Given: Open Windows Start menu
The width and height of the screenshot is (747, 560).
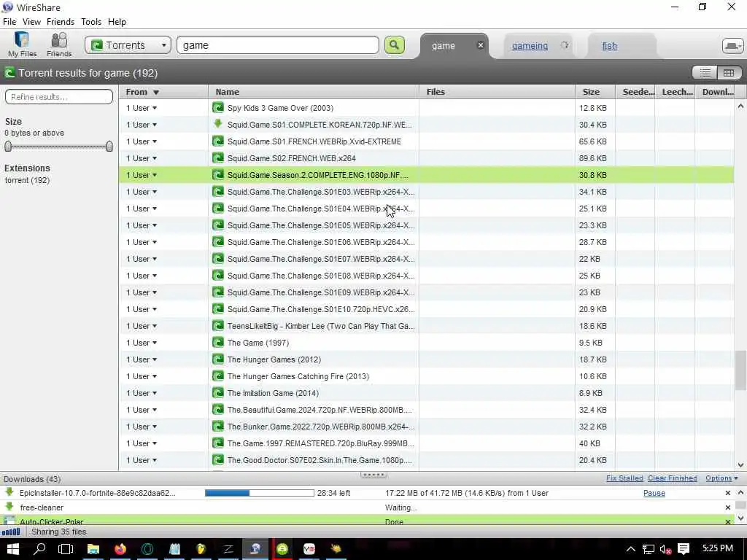Looking at the screenshot, I should tap(13, 549).
